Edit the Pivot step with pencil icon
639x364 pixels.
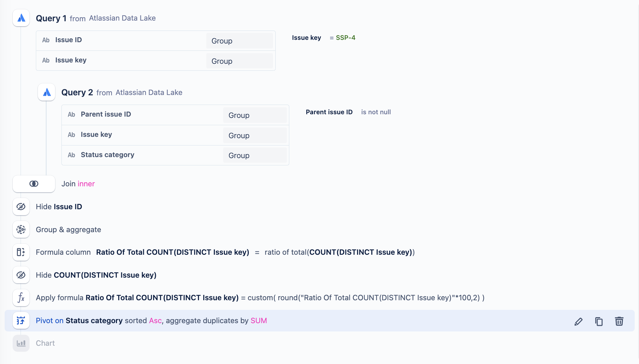578,321
